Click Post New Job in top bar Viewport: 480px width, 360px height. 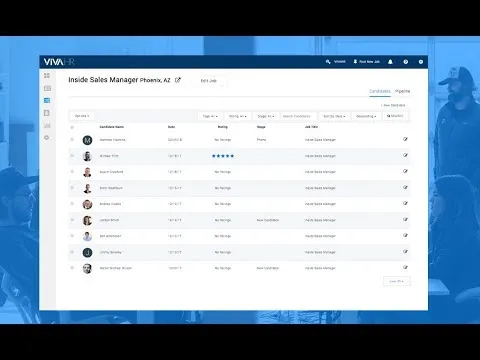pyautogui.click(x=367, y=62)
